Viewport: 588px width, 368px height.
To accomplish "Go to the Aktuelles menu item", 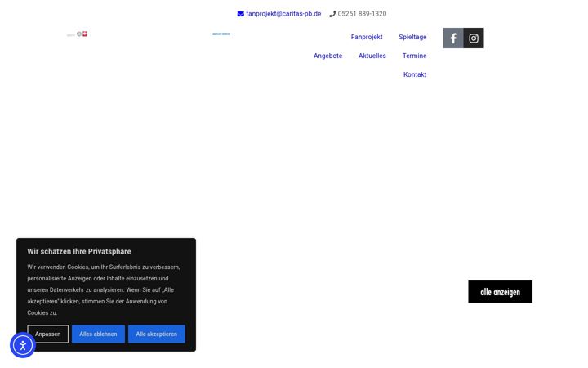I will [x=372, y=56].
